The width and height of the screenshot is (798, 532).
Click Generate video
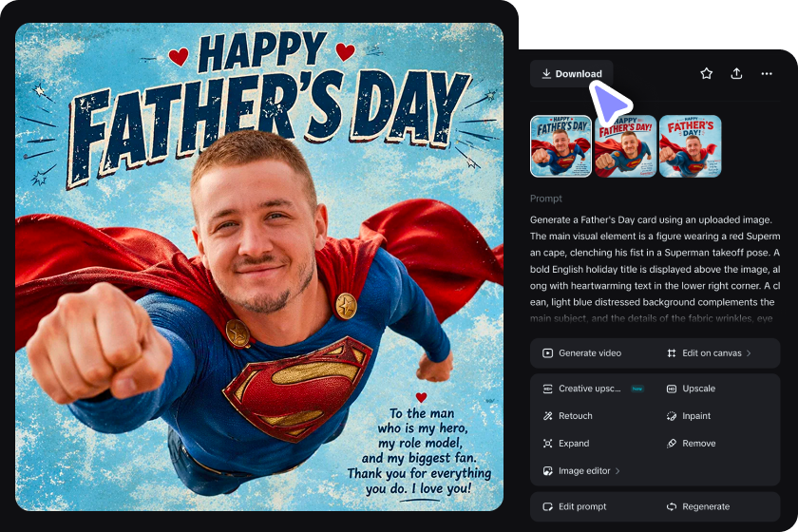click(582, 352)
